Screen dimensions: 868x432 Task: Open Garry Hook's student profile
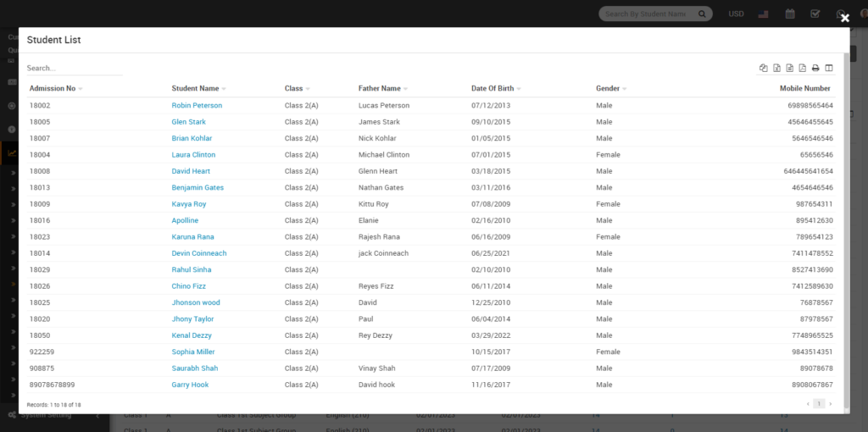coord(191,385)
